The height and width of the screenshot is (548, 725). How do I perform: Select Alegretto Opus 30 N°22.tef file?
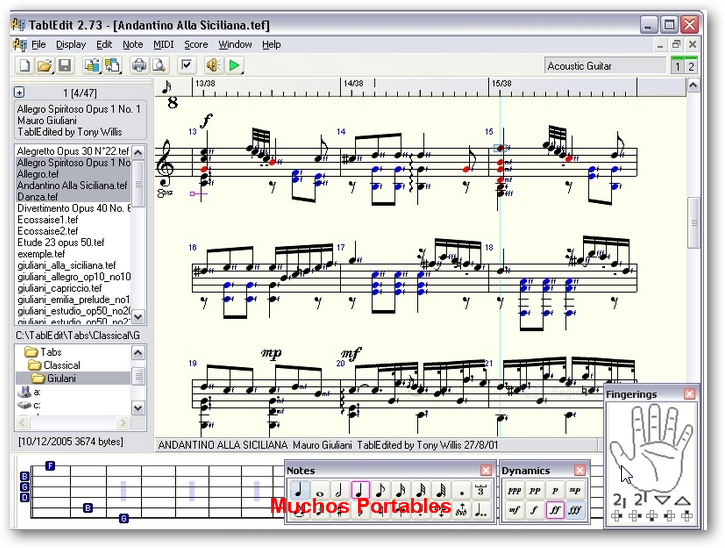(73, 151)
